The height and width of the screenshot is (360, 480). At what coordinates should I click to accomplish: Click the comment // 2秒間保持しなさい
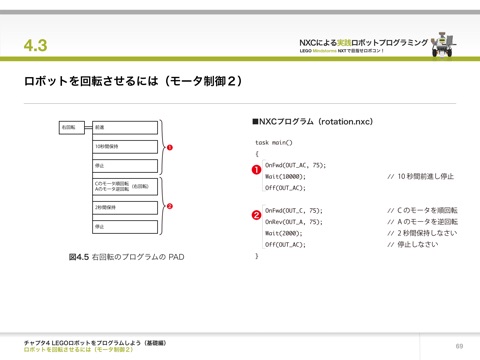pos(422,233)
